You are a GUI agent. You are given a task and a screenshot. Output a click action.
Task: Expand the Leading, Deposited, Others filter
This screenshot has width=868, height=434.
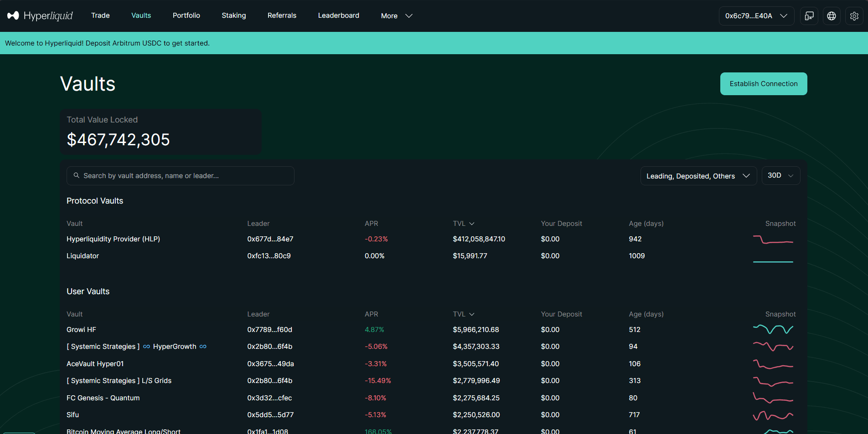point(698,176)
